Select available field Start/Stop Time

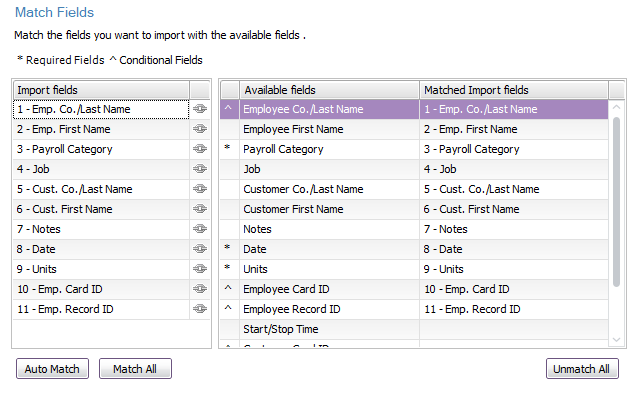click(x=329, y=329)
